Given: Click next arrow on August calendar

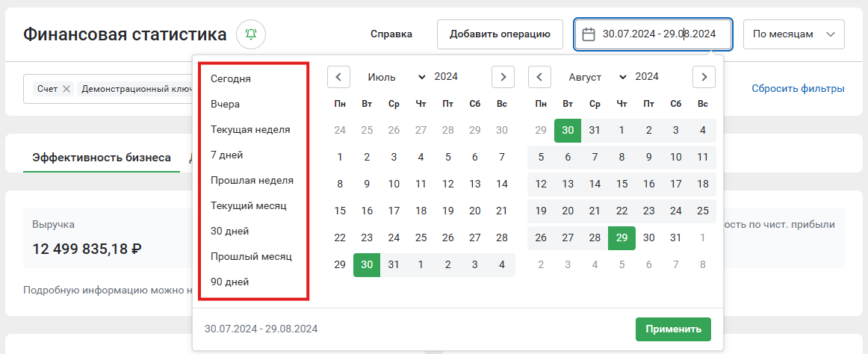Looking at the screenshot, I should [x=704, y=77].
